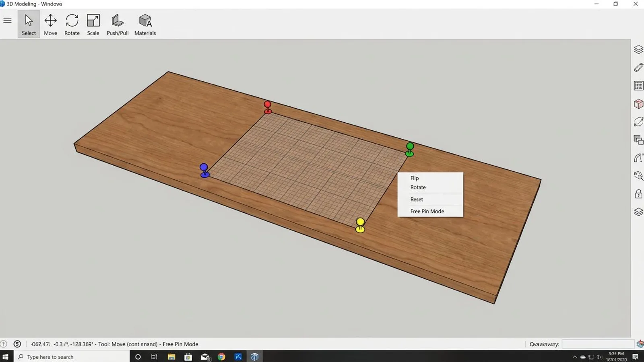The height and width of the screenshot is (362, 644).
Task: Pick the Rotate tool
Action: click(72, 25)
